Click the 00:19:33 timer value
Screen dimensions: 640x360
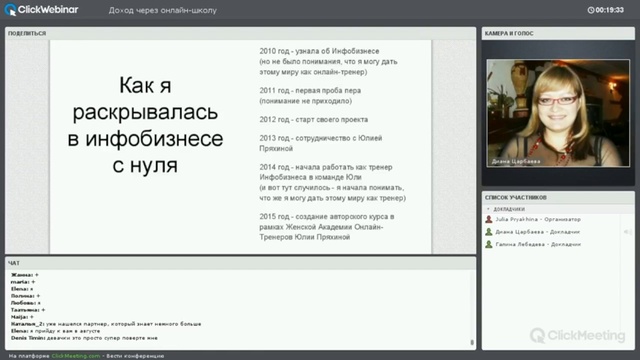point(609,10)
